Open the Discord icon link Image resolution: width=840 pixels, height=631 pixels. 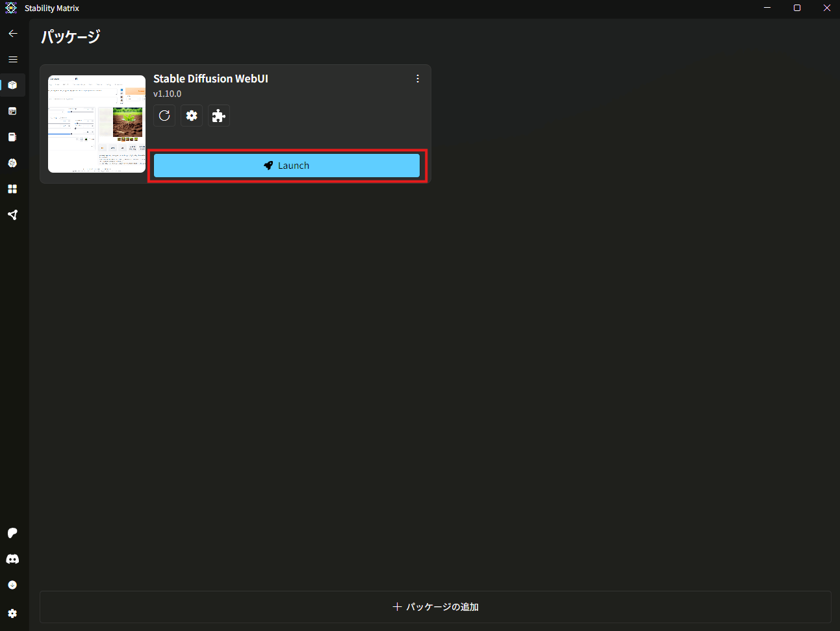coord(12,559)
